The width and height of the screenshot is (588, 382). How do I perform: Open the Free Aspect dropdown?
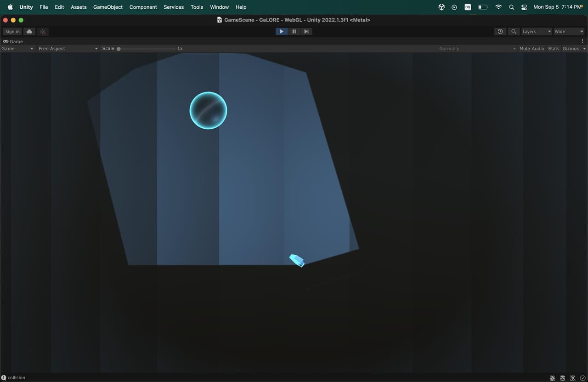click(x=68, y=48)
